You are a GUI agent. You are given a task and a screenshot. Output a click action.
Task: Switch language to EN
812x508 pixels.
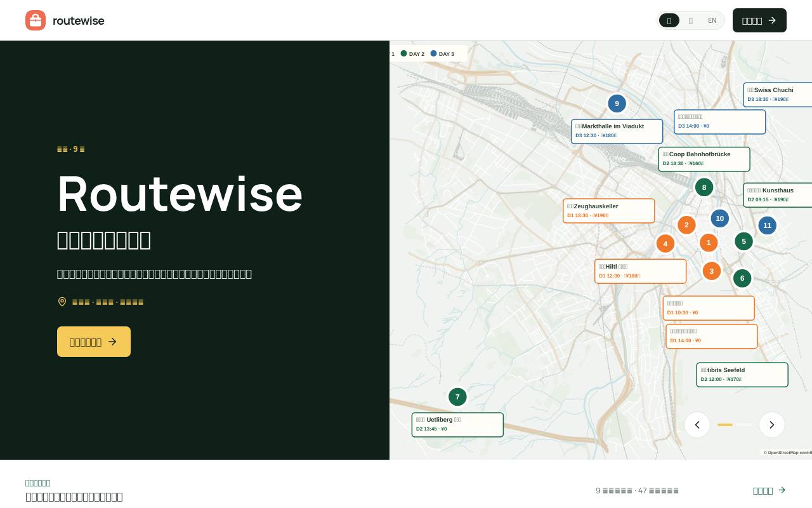(x=712, y=20)
